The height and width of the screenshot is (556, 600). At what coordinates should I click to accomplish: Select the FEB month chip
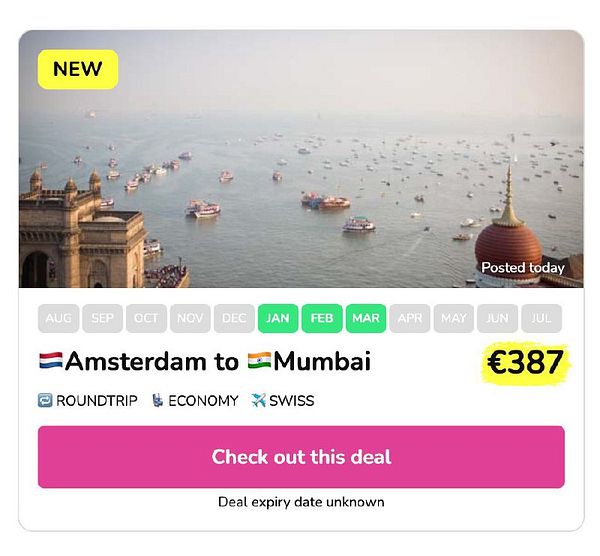322,318
